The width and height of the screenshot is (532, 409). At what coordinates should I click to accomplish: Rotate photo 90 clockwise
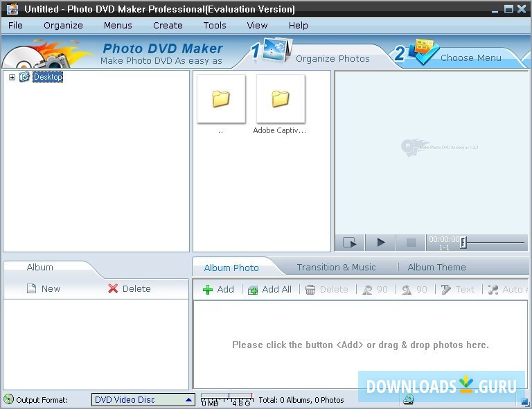375,290
